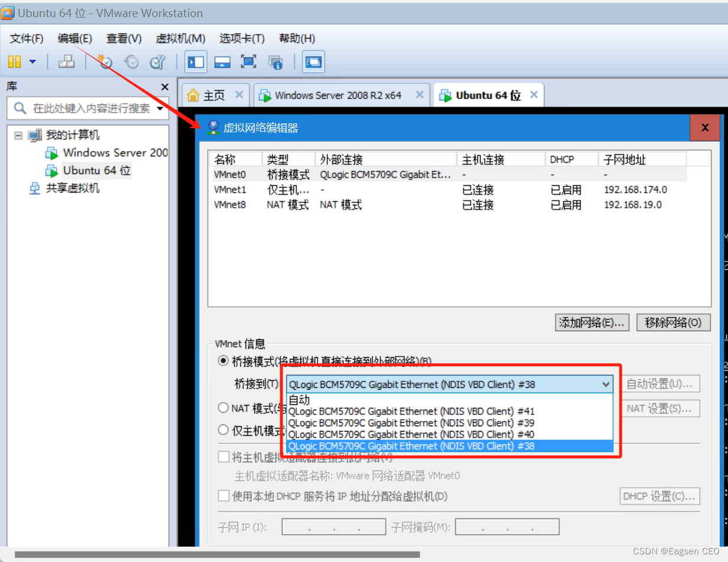Click the VMware Workstation title bar icon
This screenshot has width=728, height=562.
(x=8, y=13)
